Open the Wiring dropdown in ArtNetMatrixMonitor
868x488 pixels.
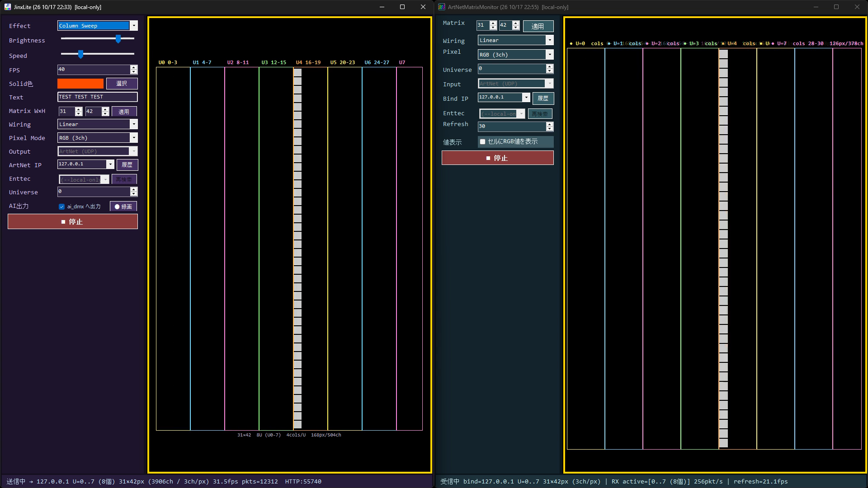[x=515, y=40]
